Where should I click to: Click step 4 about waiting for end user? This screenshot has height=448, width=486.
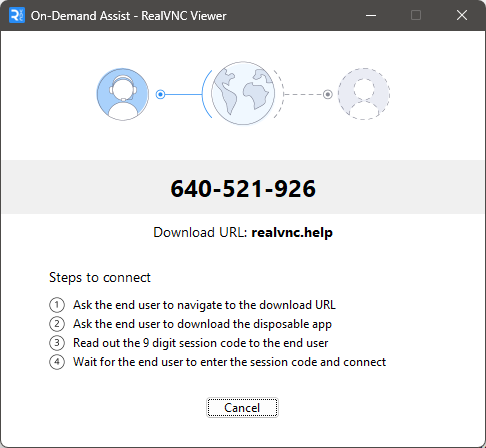click(229, 362)
